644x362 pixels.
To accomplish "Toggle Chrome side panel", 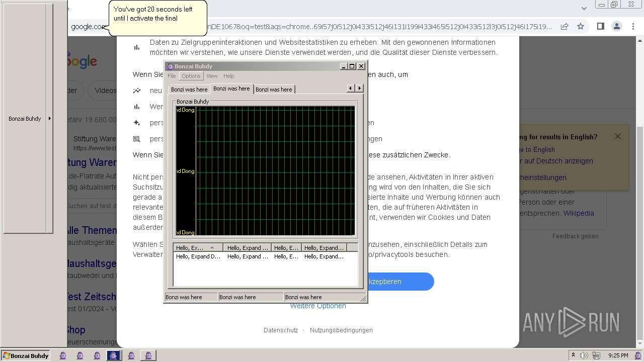I will (x=600, y=26).
